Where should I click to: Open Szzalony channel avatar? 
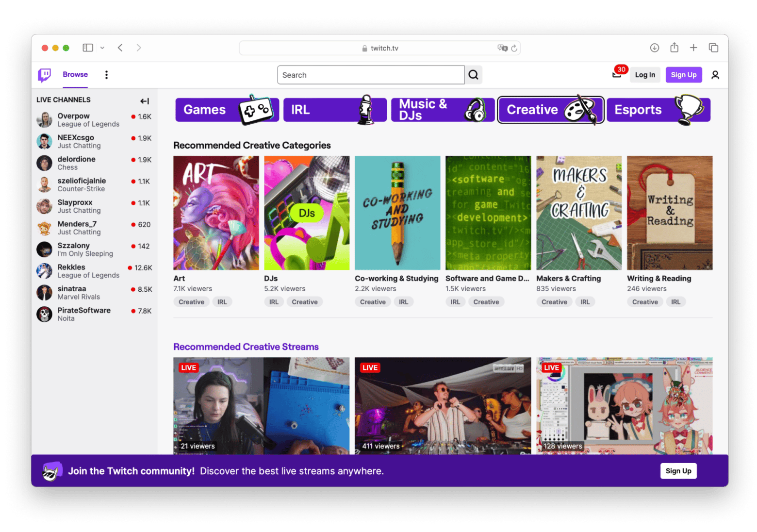point(44,249)
